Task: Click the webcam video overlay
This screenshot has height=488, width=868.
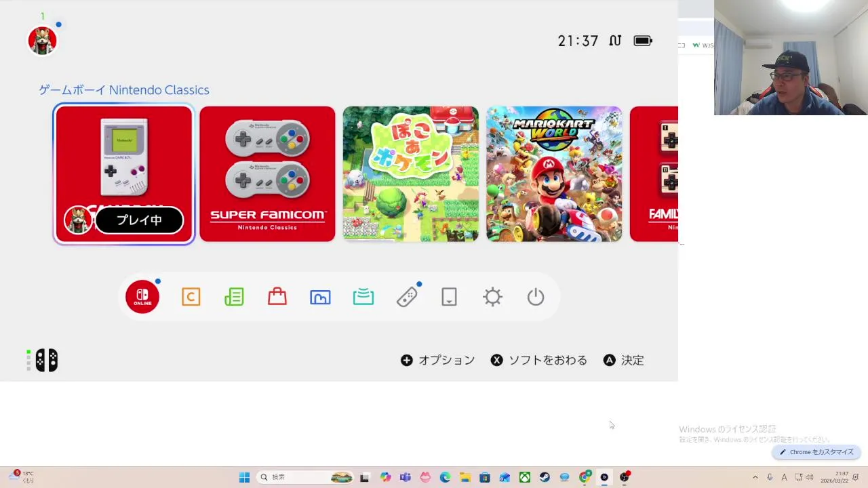Action: pos(791,58)
